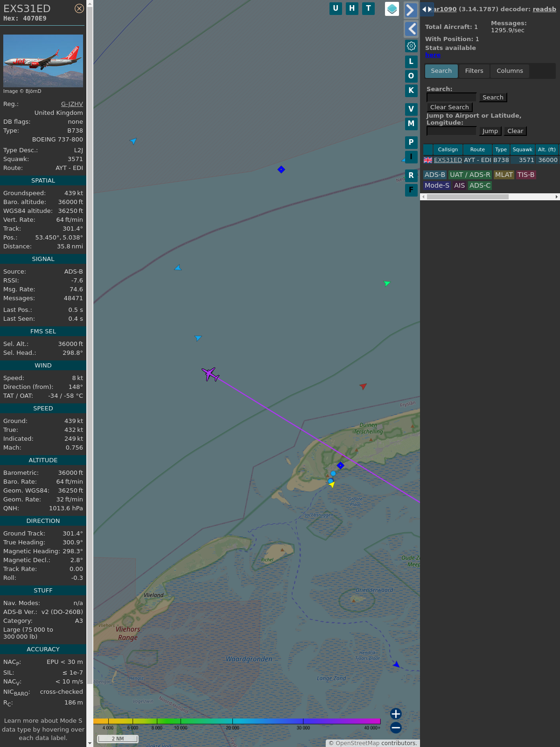Select the purple aircraft on the map
The image size is (560, 747).
click(210, 374)
